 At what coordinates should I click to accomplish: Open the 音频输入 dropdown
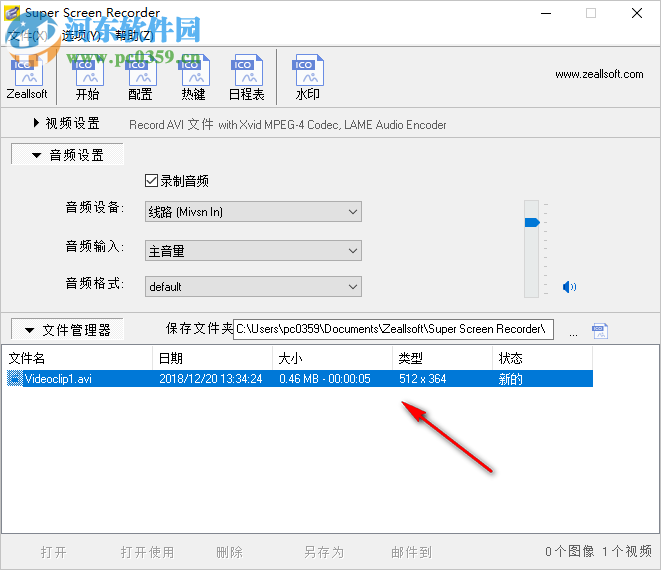(x=253, y=251)
